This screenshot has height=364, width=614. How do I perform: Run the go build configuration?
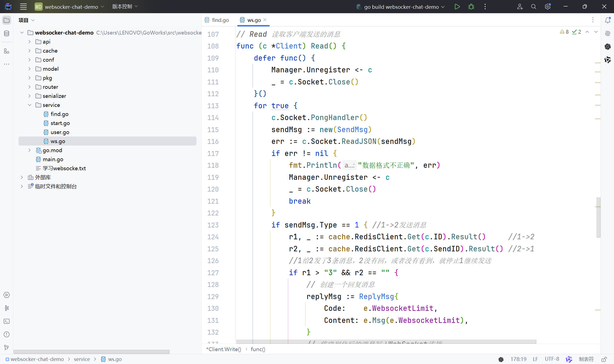tap(457, 7)
